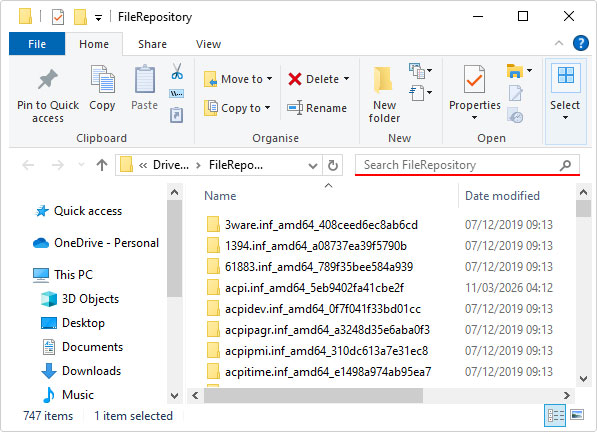Select This PC in navigation pane
The height and width of the screenshot is (432, 597).
63,274
